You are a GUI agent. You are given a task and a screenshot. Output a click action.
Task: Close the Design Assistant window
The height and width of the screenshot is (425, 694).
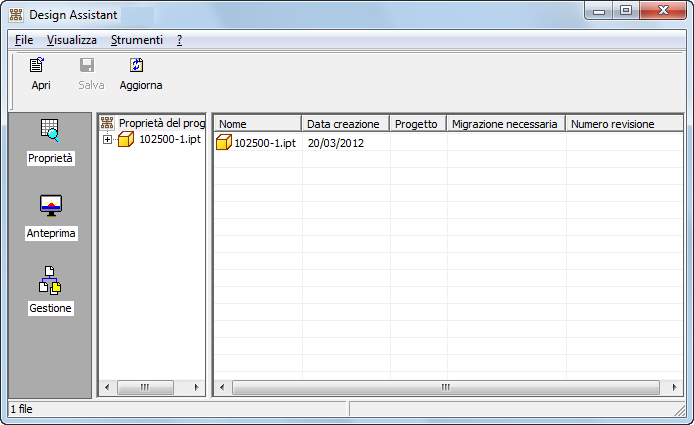tap(663, 11)
